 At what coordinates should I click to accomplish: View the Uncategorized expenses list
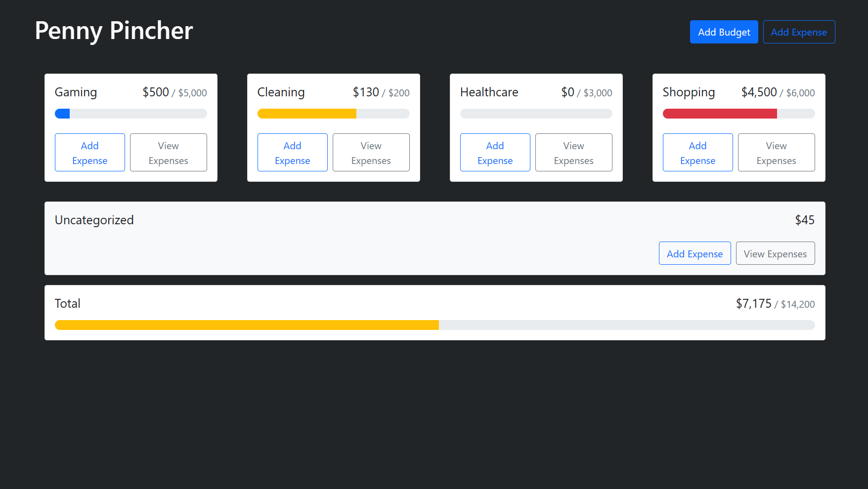pos(775,253)
